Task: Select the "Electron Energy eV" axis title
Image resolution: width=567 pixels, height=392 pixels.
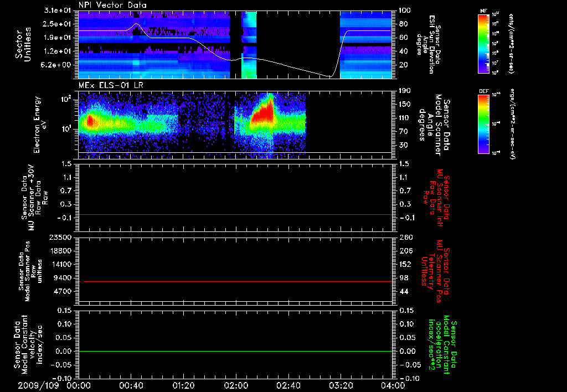Action: pos(41,125)
